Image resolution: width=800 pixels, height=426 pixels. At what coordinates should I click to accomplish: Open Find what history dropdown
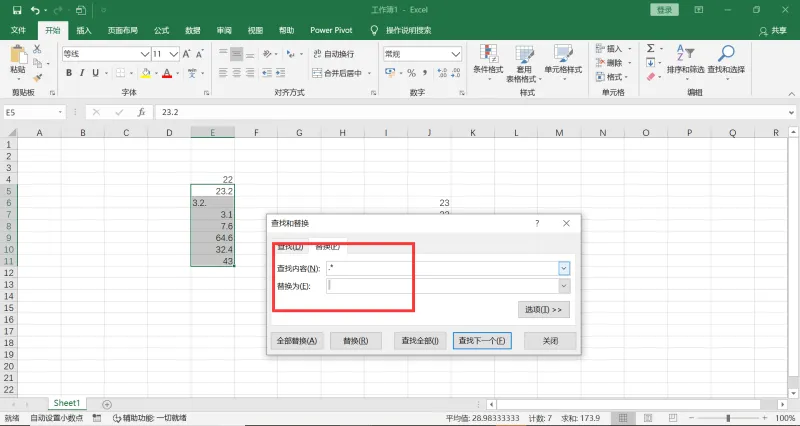[x=564, y=268]
